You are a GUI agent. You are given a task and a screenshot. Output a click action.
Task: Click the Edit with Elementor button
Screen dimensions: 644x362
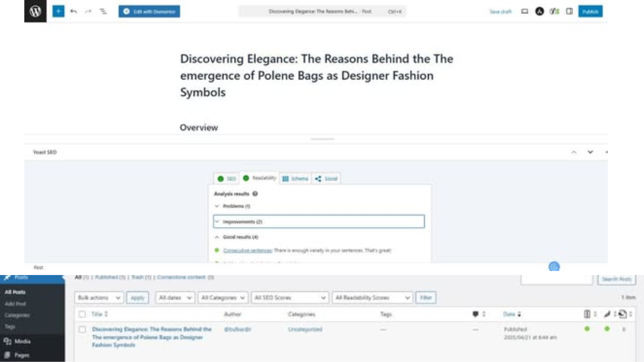tap(149, 11)
